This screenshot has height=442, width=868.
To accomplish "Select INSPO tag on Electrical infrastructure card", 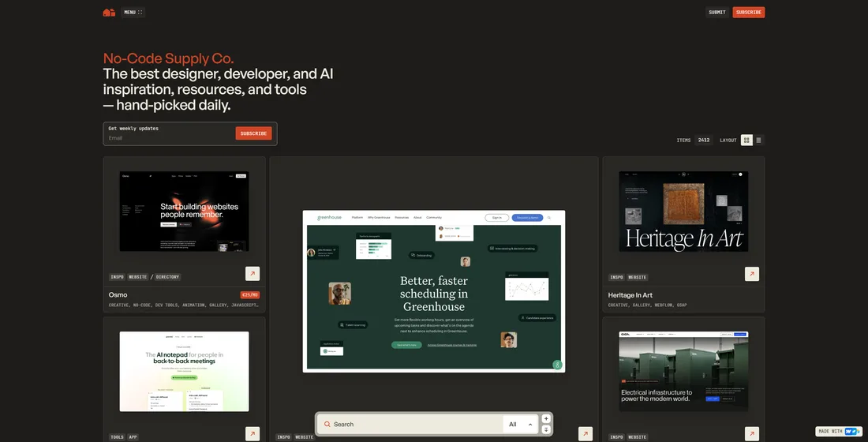I will click(616, 437).
